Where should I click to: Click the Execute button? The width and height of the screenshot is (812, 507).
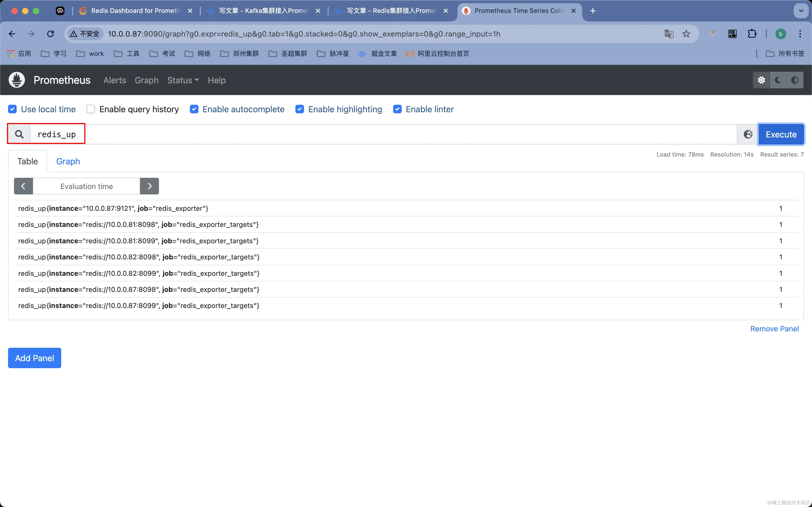coord(781,135)
